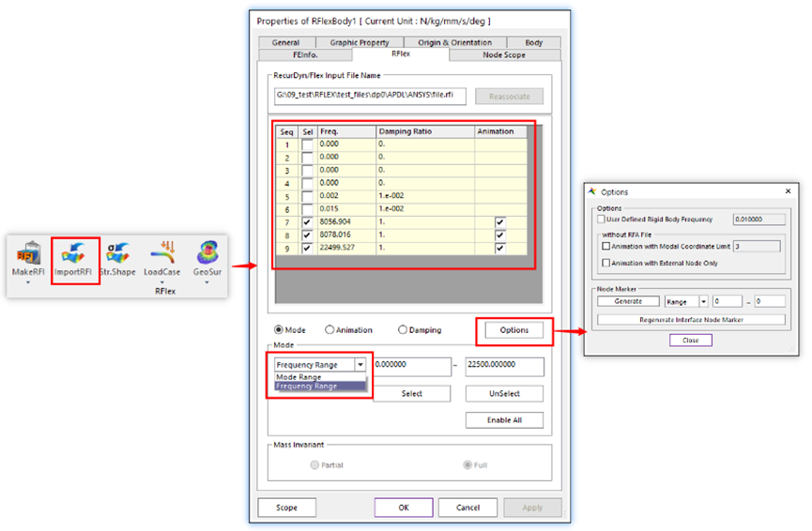Image resolution: width=812 pixels, height=531 pixels.
Task: Click the Damping Ratio column header
Action: [x=425, y=131]
